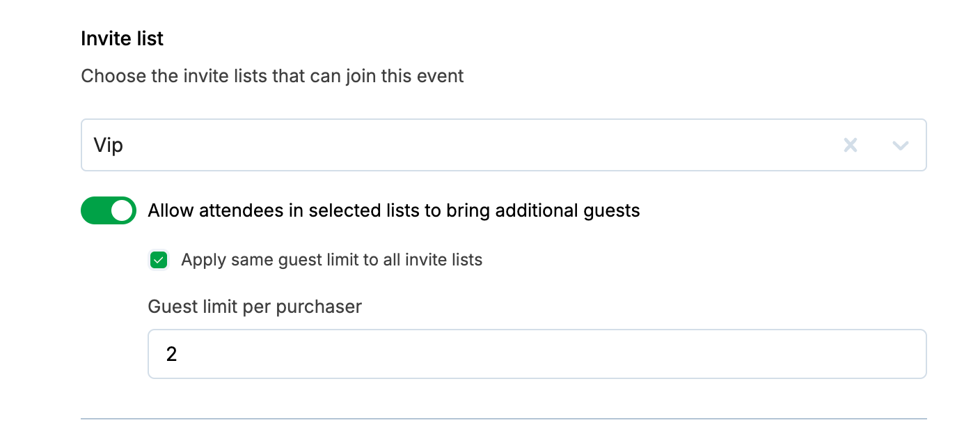The width and height of the screenshot is (980, 432).
Task: Click the horizontal divider below the guest limit field
Action: tap(503, 419)
